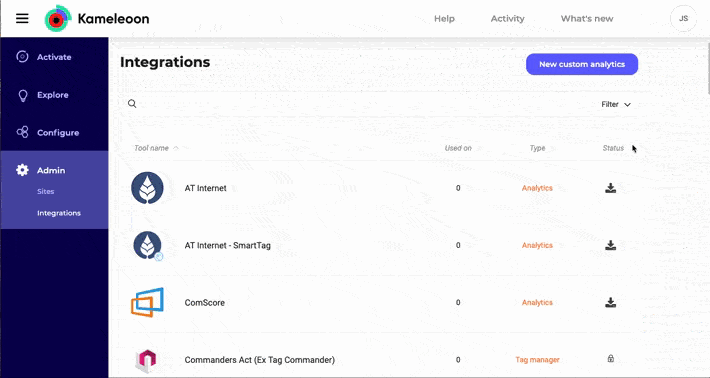This screenshot has width=710, height=378.
Task: Click the Kameleoon logo
Action: [58, 19]
